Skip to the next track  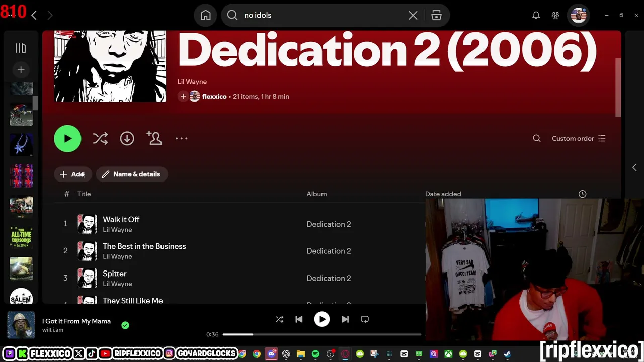click(345, 319)
